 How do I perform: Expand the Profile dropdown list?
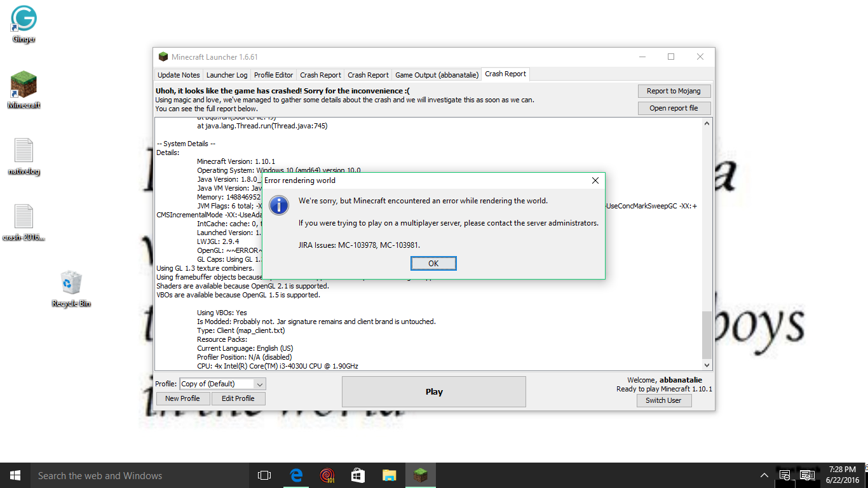259,384
